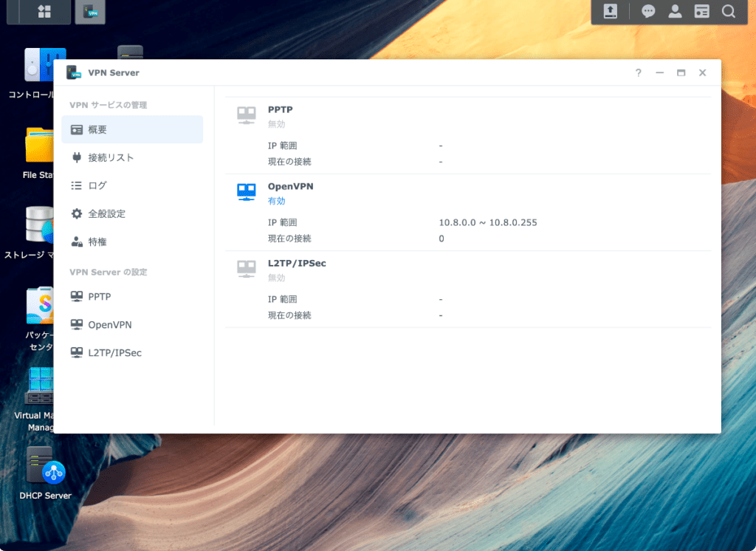
Task: Click the PPTP status network icon
Action: click(247, 115)
